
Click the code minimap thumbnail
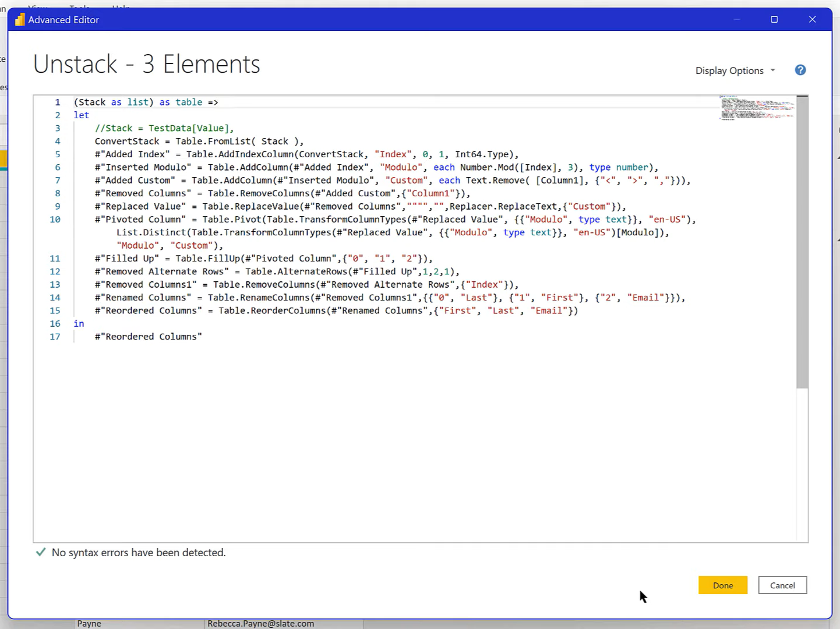(x=757, y=108)
